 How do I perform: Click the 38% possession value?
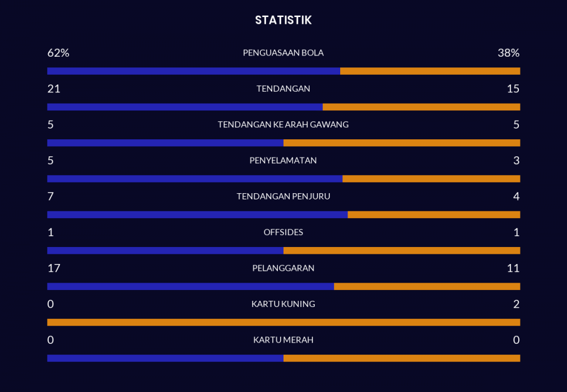tap(509, 53)
